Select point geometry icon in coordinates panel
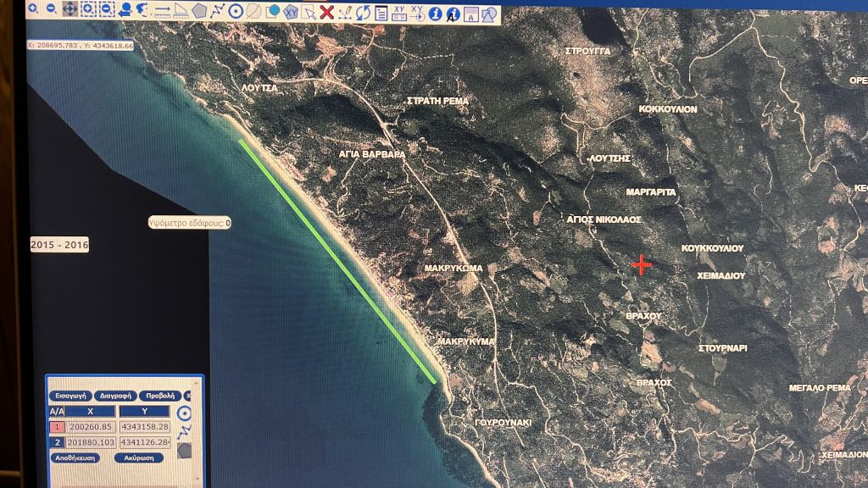The height and width of the screenshot is (488, 868). tap(185, 414)
